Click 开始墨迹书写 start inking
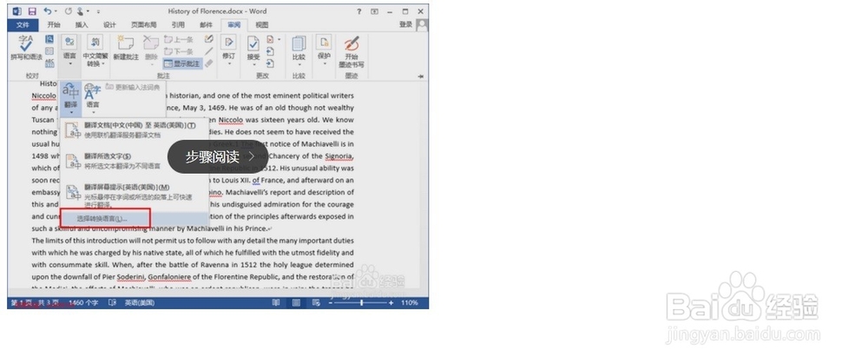The height and width of the screenshot is (364, 868). (352, 51)
